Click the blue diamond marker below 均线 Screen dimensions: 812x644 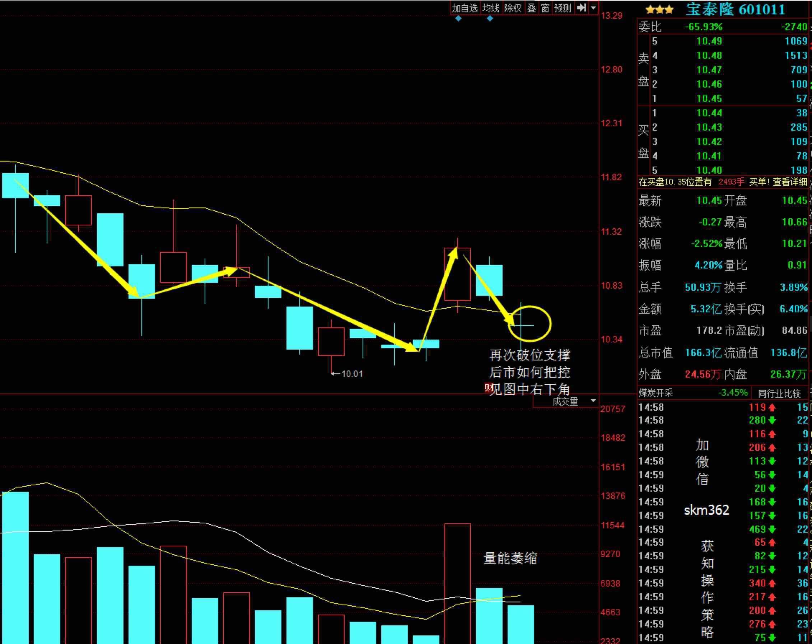pyautogui.click(x=490, y=18)
